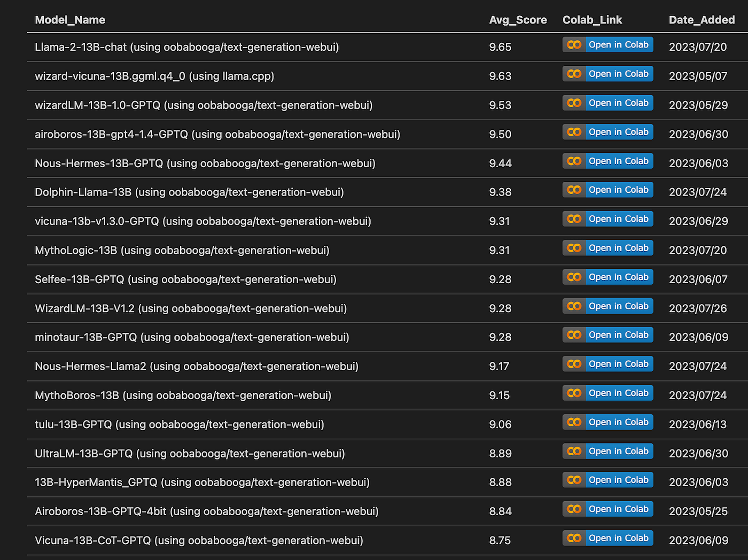Open Colab for MythoBoros-13B row
This screenshot has width=748, height=560.
tap(608, 393)
